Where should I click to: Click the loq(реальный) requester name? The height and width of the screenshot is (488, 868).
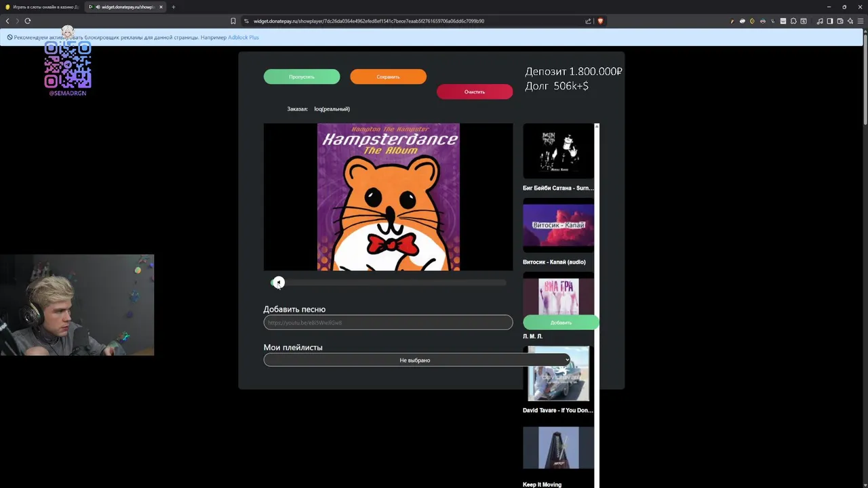pos(332,109)
